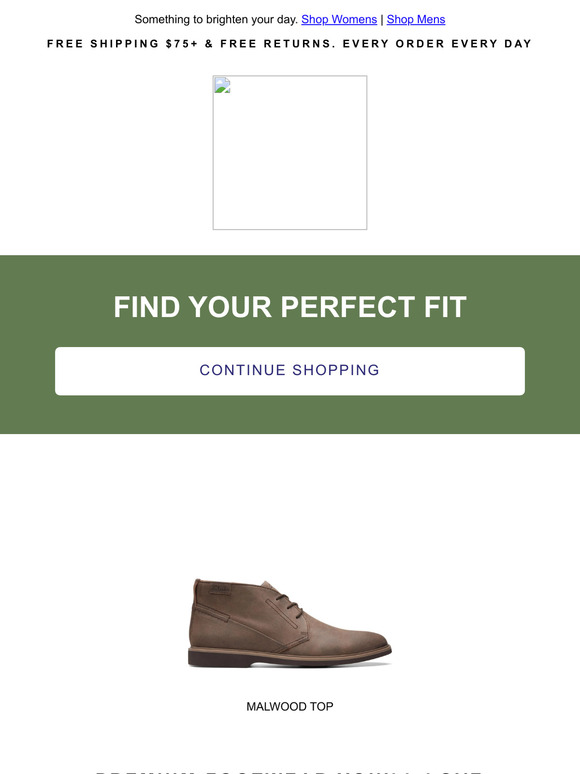Click the Continue Shopping button
The image size is (580, 774).
click(290, 371)
